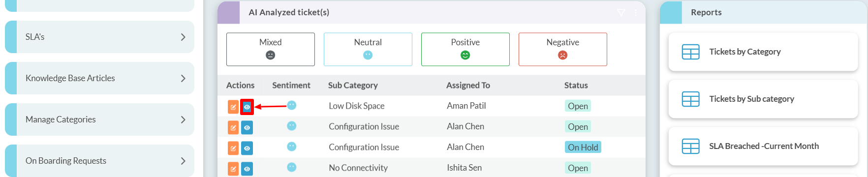Viewport: 868px width, 177px height.
Task: Expand the Manage Categories chevron
Action: point(183,119)
